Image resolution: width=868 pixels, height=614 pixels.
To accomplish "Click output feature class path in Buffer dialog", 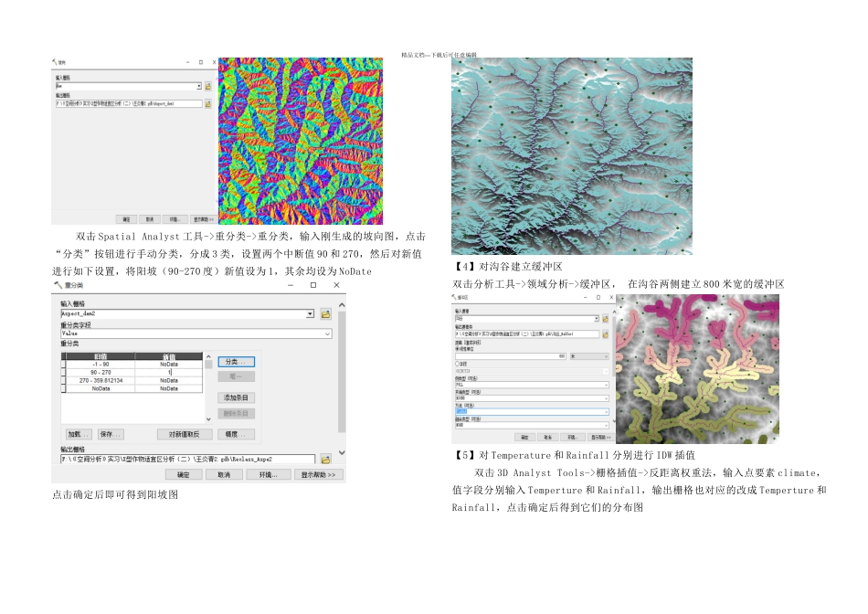I will 527,333.
